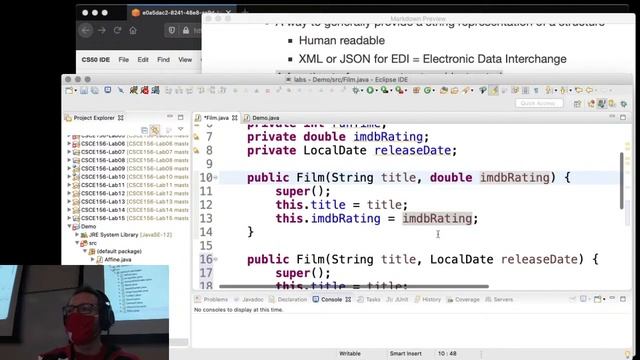
Task: Toggle Link with Editor in Project Explorer
Action: [155, 130]
